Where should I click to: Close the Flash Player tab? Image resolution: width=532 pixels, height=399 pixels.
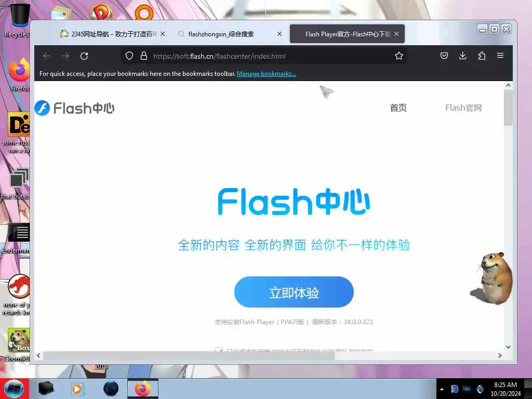396,34
